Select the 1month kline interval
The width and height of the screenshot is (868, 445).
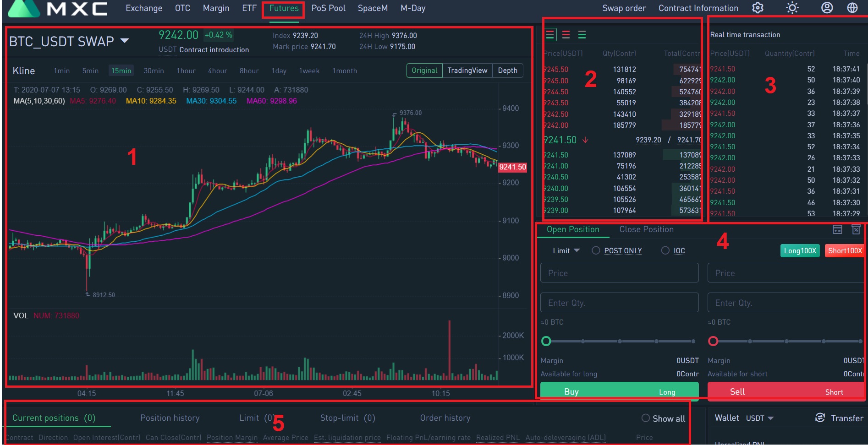(345, 71)
